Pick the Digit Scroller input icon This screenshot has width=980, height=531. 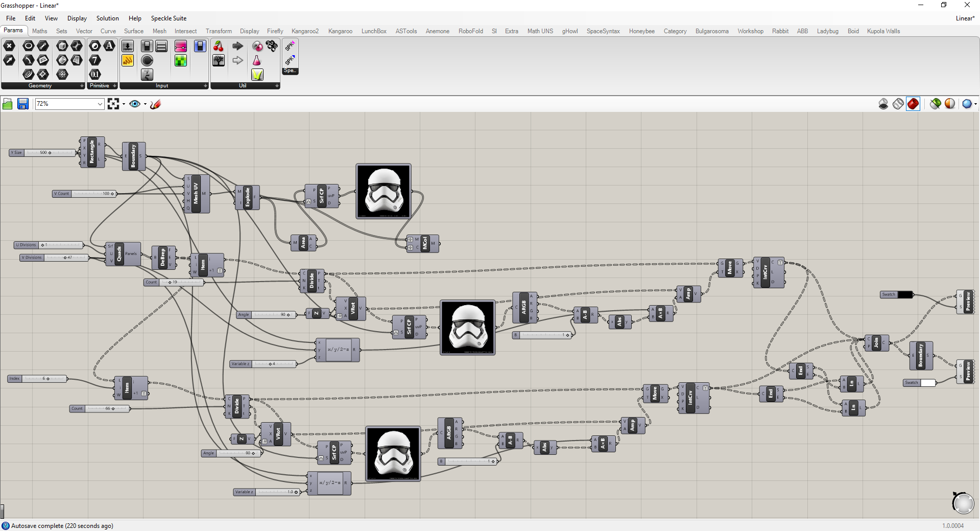[147, 75]
